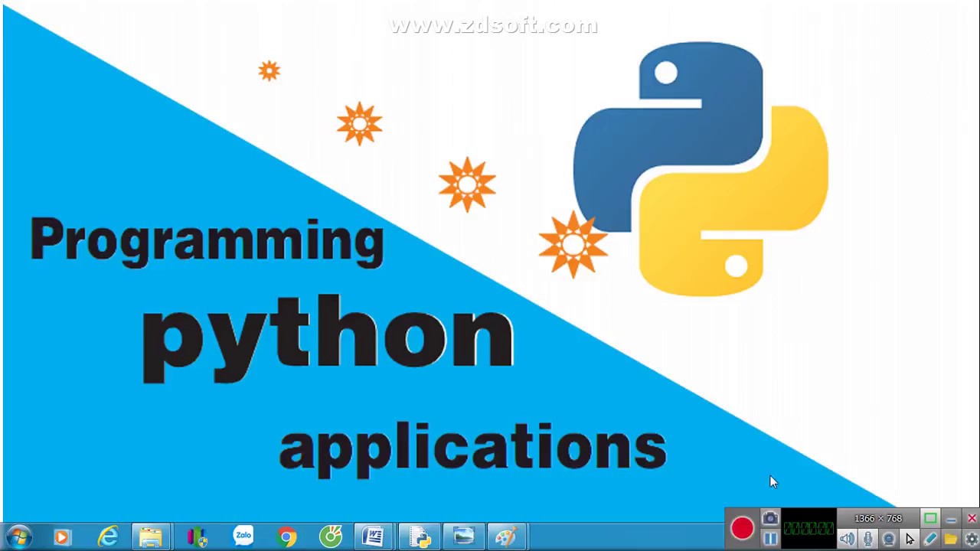
Task: Open recorder settings gear
Action: pyautogui.click(x=971, y=540)
